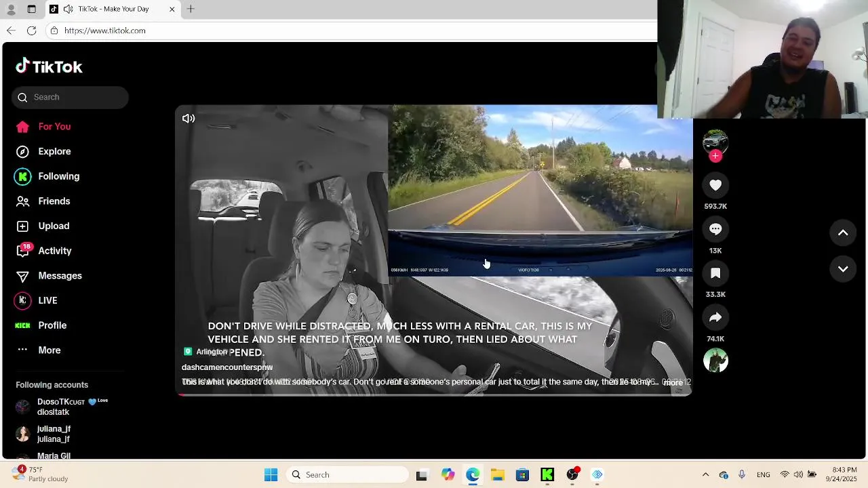Screen dimensions: 868x488
Task: Click the video progress bar
Action: pyautogui.click(x=434, y=394)
